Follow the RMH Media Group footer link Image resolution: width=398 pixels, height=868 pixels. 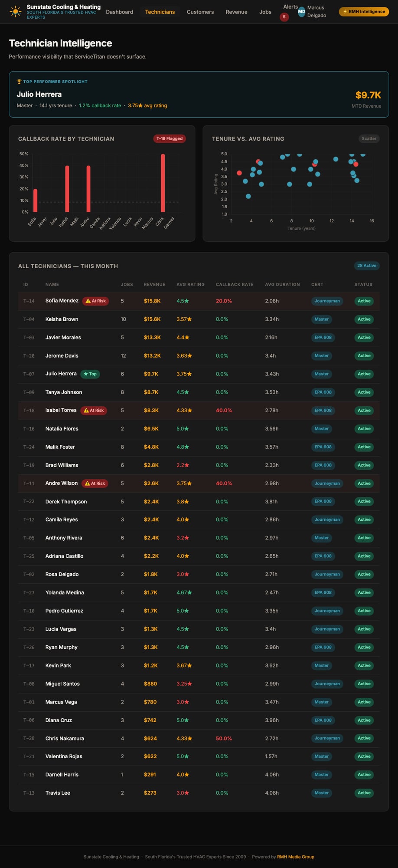[x=295, y=857]
